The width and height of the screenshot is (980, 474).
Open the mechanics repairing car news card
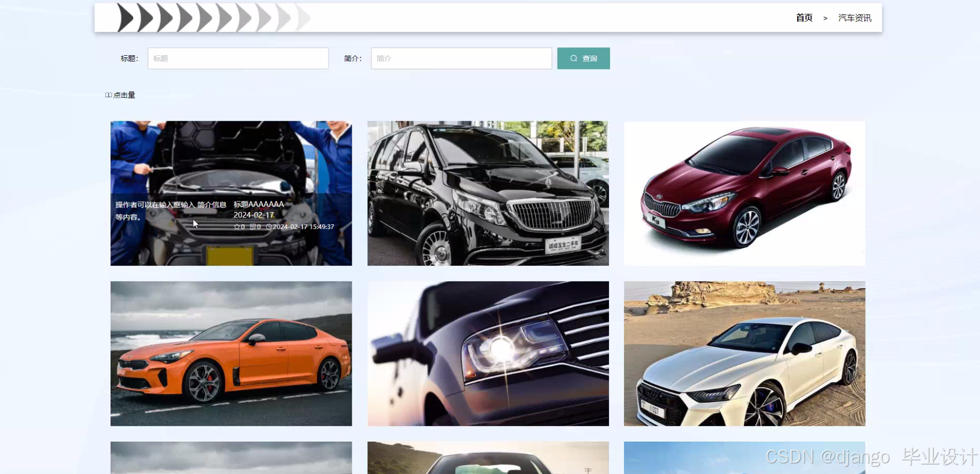tap(231, 193)
